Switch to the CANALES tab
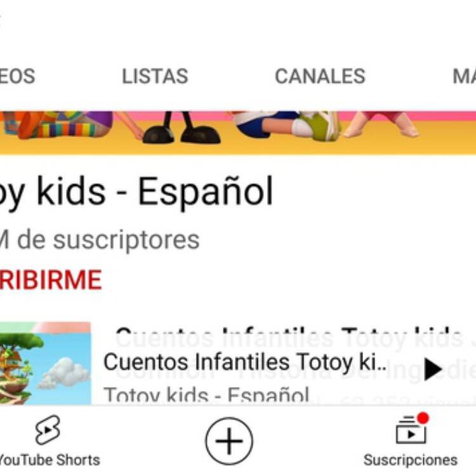 tap(320, 76)
